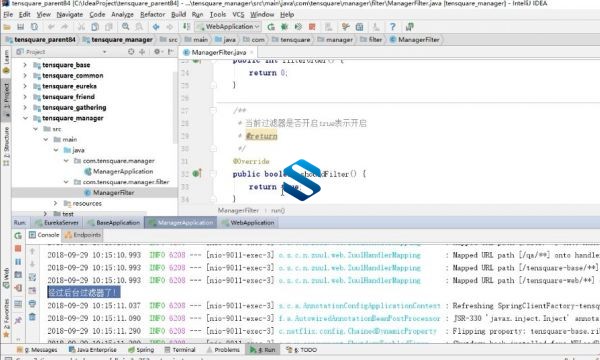Start debugging with the green bug icon
This screenshot has height=360, width=600.
(x=284, y=27)
